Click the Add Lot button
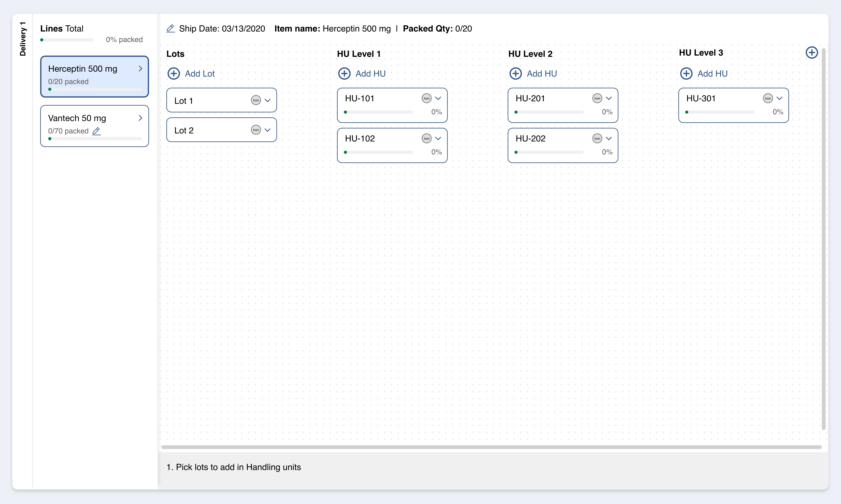 (191, 74)
